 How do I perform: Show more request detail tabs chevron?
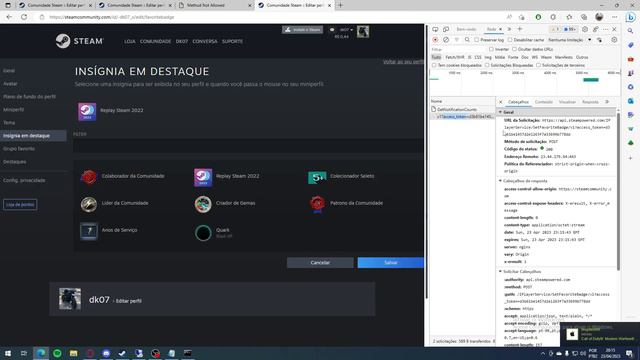607,102
